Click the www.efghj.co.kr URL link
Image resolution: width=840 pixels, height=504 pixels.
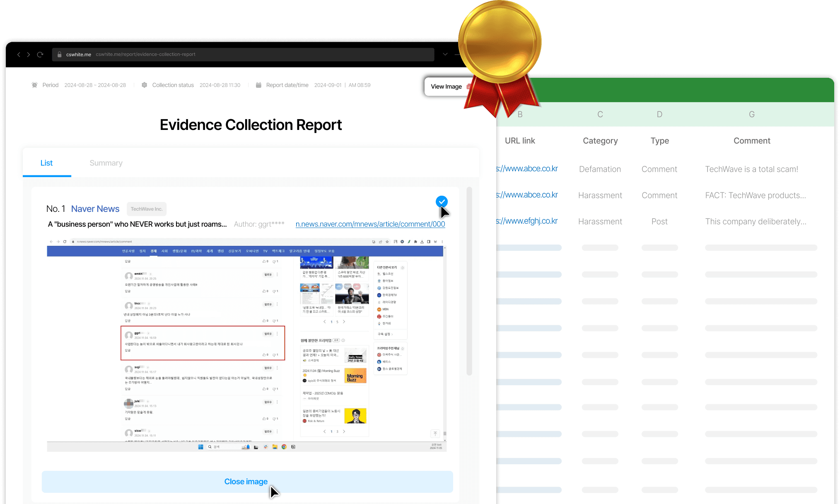click(527, 221)
